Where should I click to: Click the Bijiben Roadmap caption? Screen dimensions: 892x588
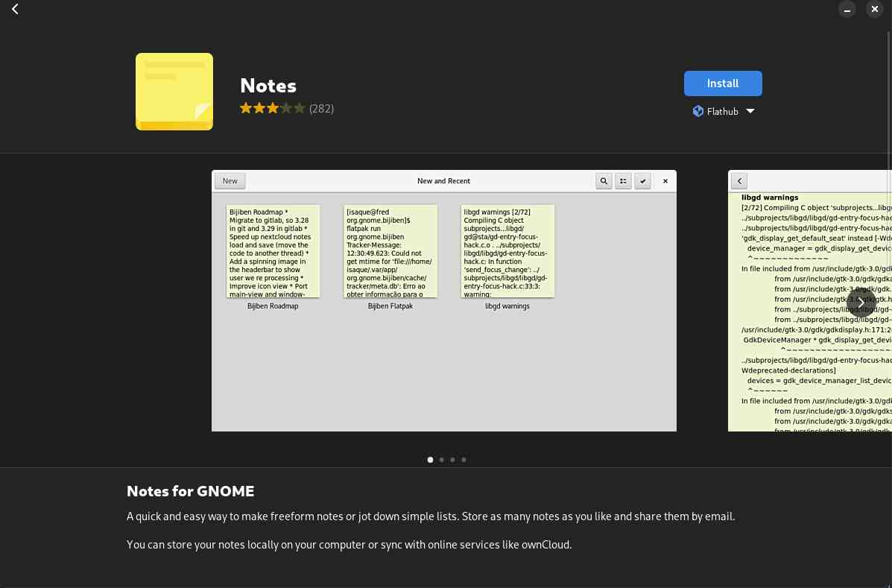click(273, 306)
